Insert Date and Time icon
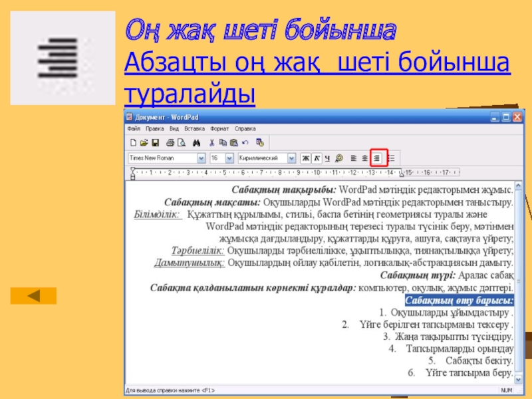 tap(260, 143)
